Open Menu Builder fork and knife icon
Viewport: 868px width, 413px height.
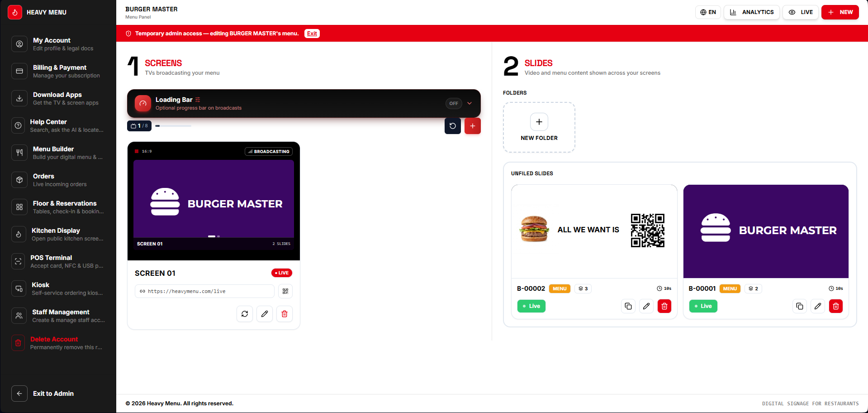point(19,153)
